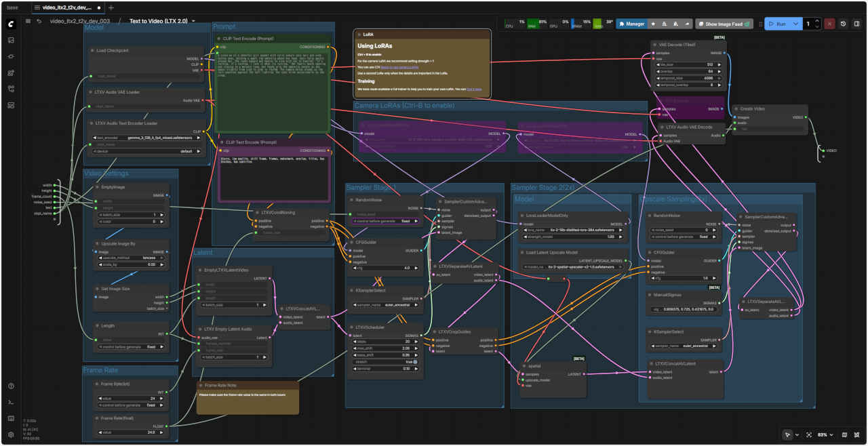868x446 pixels.
Task: Open settings gear icon in sidebar
Action: 11,434
